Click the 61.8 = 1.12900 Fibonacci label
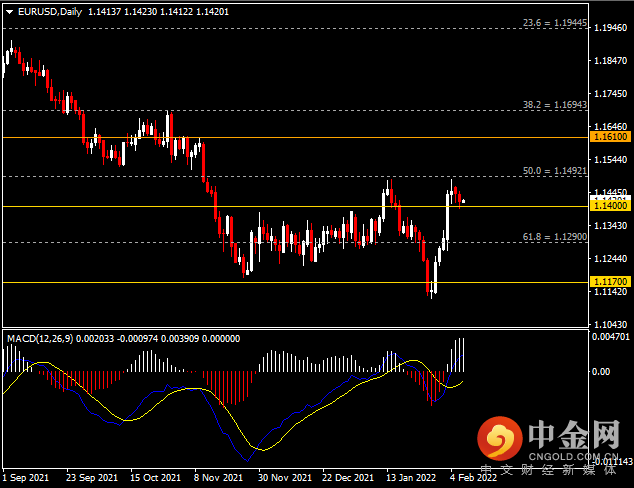The height and width of the screenshot is (488, 634). [554, 237]
